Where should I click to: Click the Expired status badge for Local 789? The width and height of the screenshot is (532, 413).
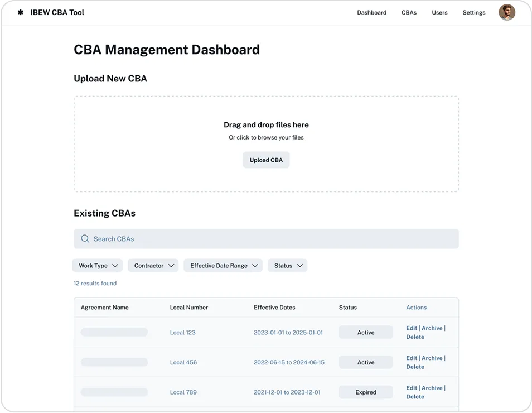(x=366, y=392)
